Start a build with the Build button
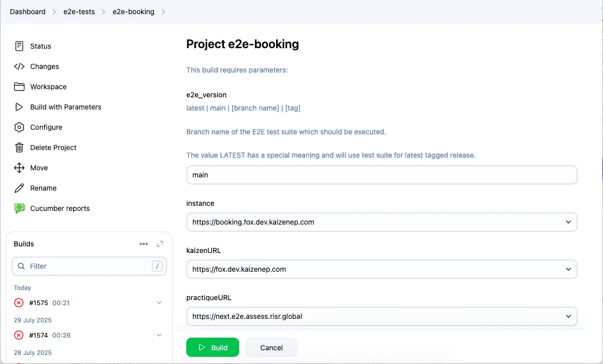The width and height of the screenshot is (603, 364). 213,347
